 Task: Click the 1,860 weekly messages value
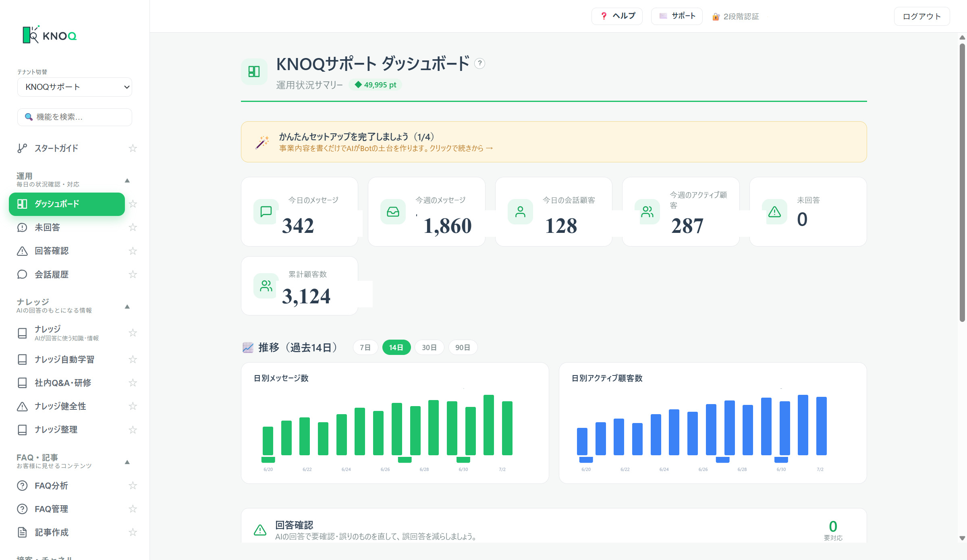point(447,226)
